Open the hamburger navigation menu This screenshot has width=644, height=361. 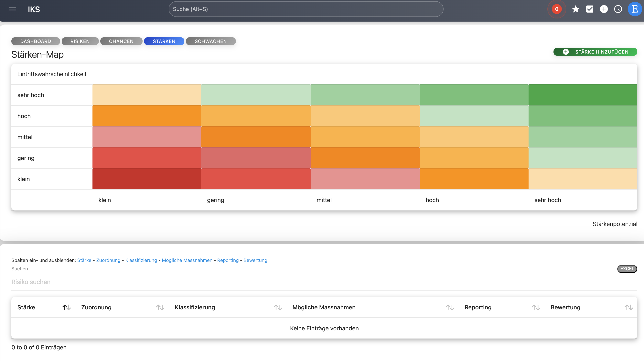click(x=12, y=9)
